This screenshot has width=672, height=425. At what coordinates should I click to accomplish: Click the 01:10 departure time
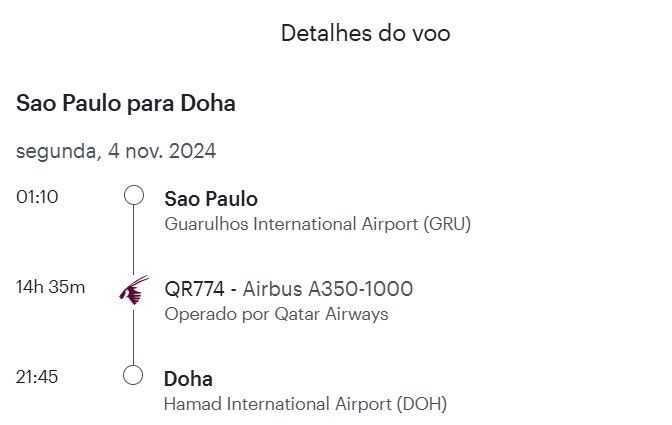click(x=37, y=196)
